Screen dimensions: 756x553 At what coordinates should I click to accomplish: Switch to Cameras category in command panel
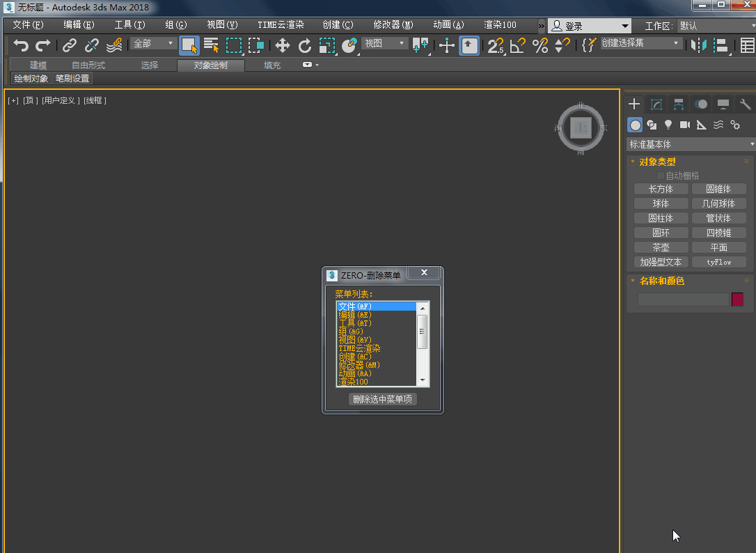pyautogui.click(x=685, y=125)
